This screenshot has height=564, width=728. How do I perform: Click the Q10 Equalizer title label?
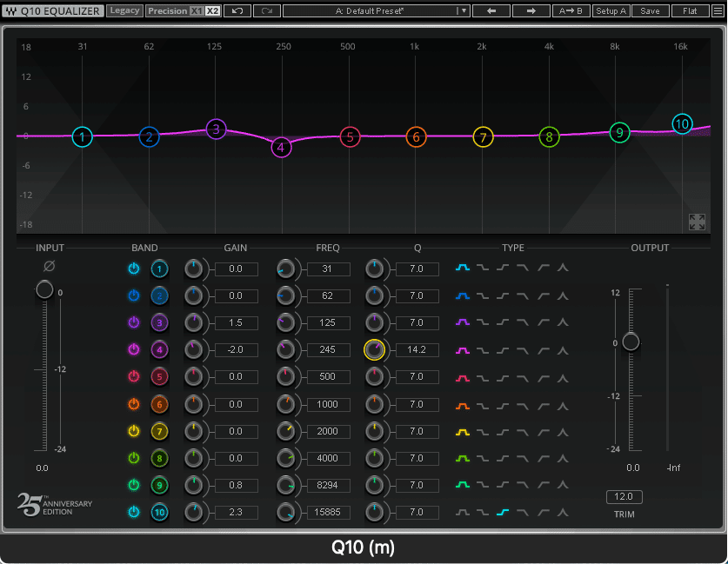tap(53, 10)
